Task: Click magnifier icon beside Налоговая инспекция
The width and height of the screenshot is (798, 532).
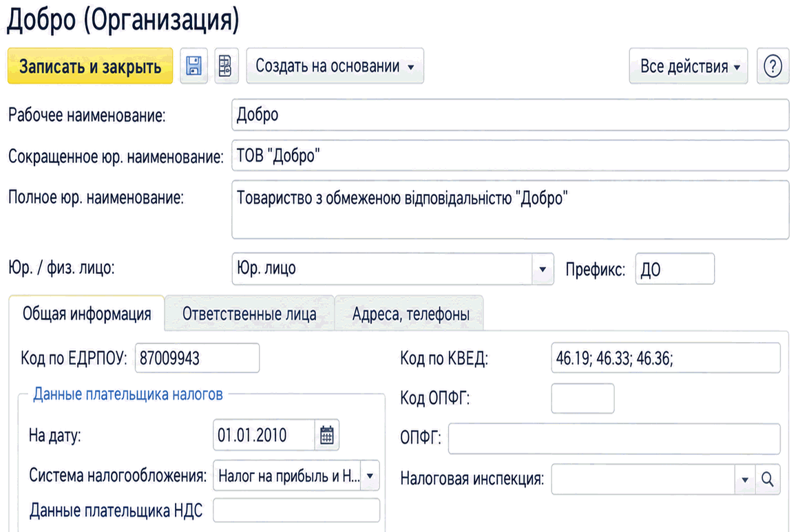Action: [x=768, y=479]
